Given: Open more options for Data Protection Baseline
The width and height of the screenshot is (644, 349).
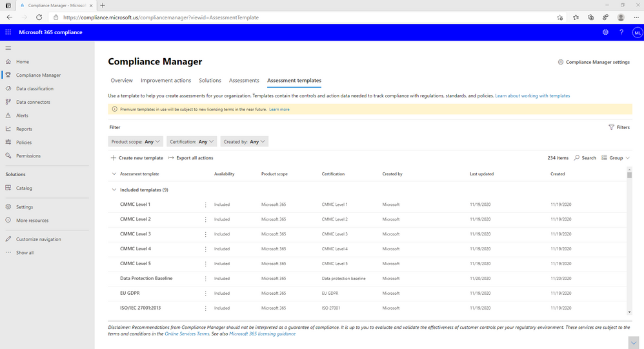Looking at the screenshot, I should coord(205,279).
